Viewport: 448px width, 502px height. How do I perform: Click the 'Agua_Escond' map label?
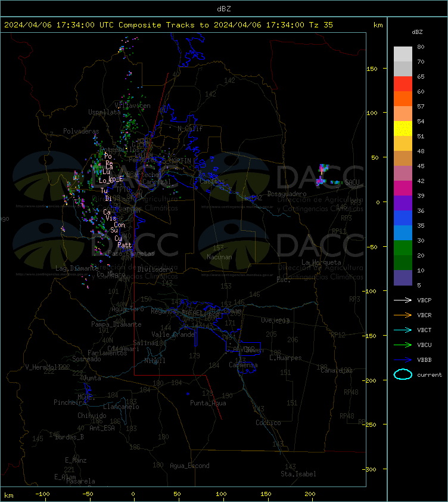(189, 466)
